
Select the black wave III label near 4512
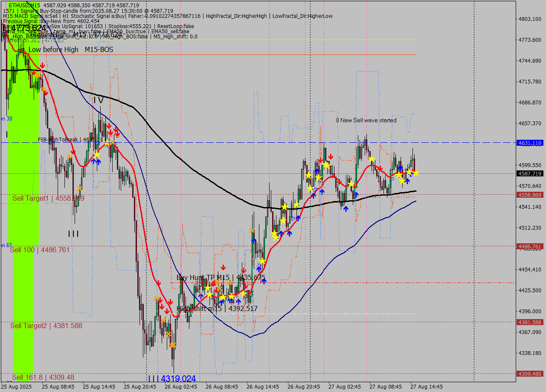coord(73,233)
